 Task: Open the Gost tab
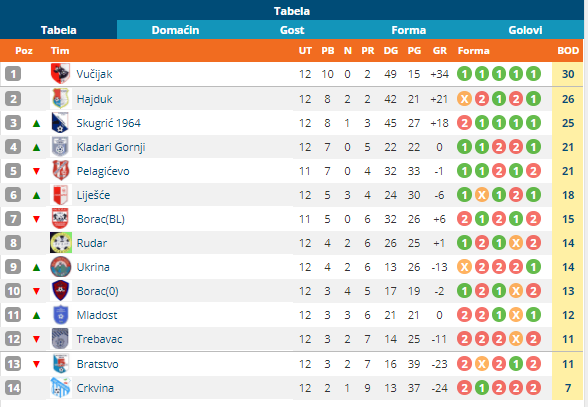(x=292, y=30)
